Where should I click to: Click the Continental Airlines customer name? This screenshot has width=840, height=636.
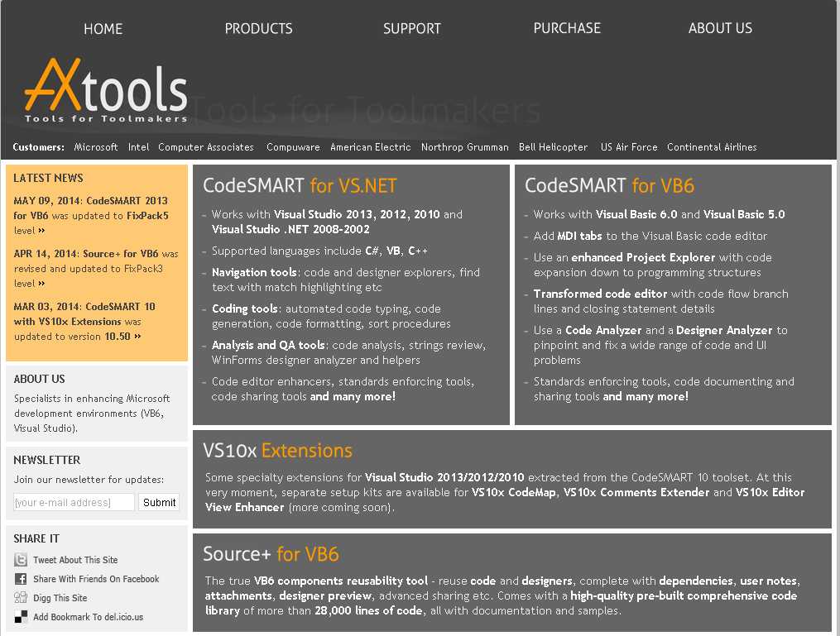(712, 146)
